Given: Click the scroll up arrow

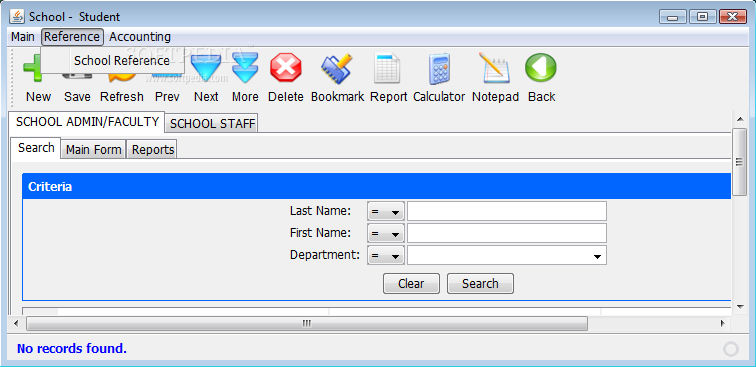Looking at the screenshot, I should click(740, 119).
